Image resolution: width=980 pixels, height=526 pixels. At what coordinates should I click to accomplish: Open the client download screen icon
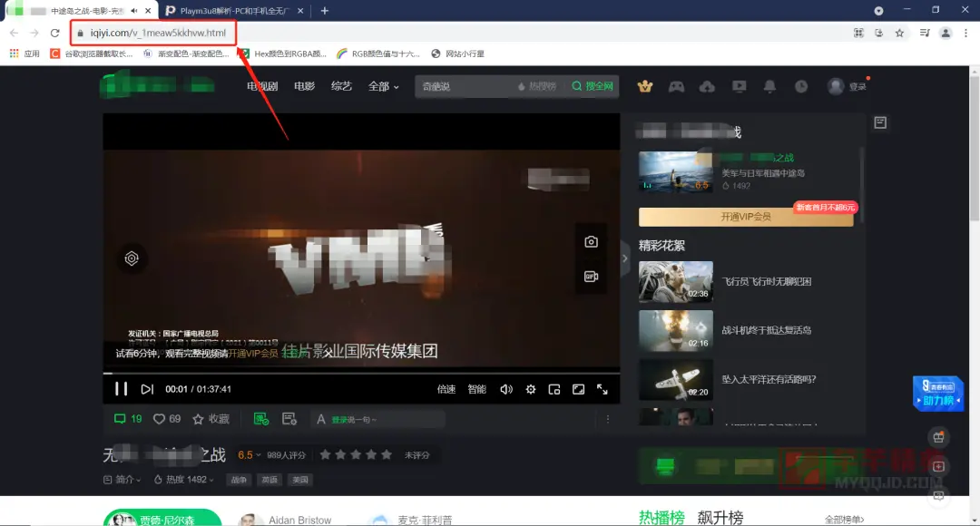tap(739, 86)
